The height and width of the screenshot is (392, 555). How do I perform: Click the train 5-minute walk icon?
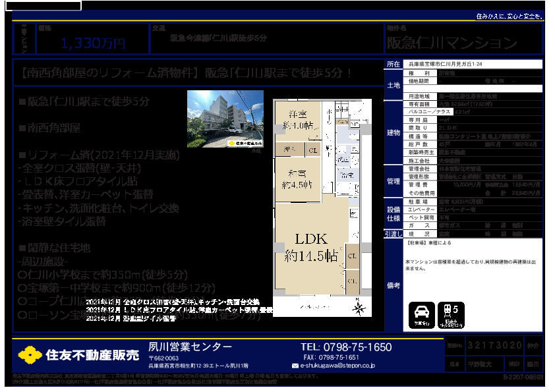pyautogui.click(x=452, y=315)
